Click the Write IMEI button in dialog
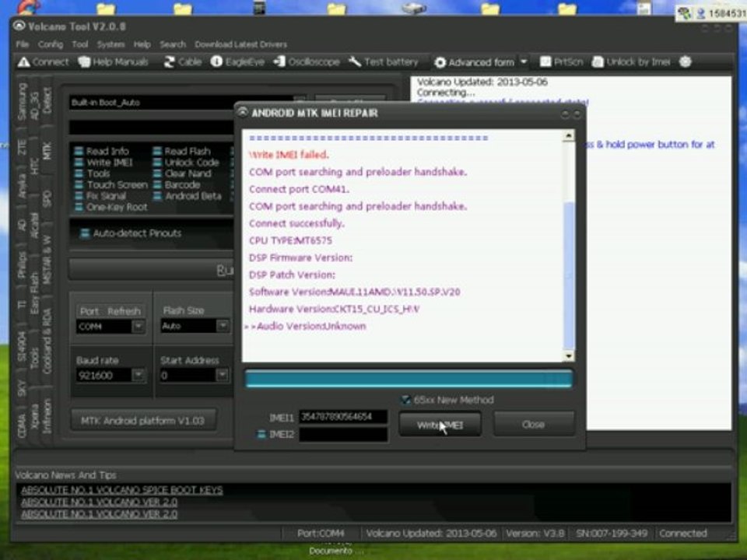747x560 pixels. [x=440, y=425]
